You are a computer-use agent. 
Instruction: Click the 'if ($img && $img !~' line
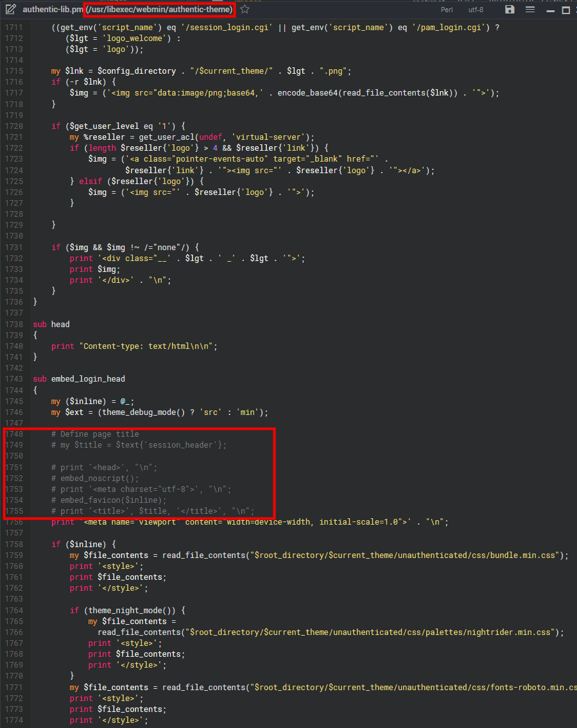(125, 248)
